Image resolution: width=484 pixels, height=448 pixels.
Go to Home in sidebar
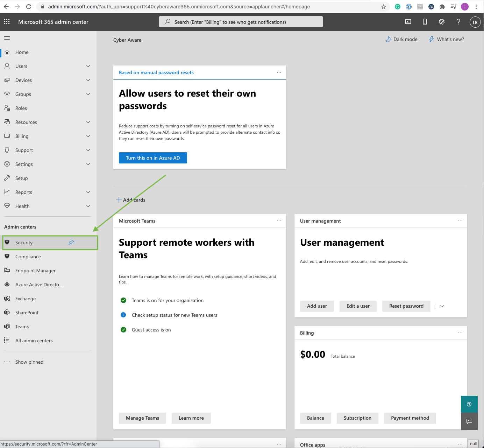48,52
